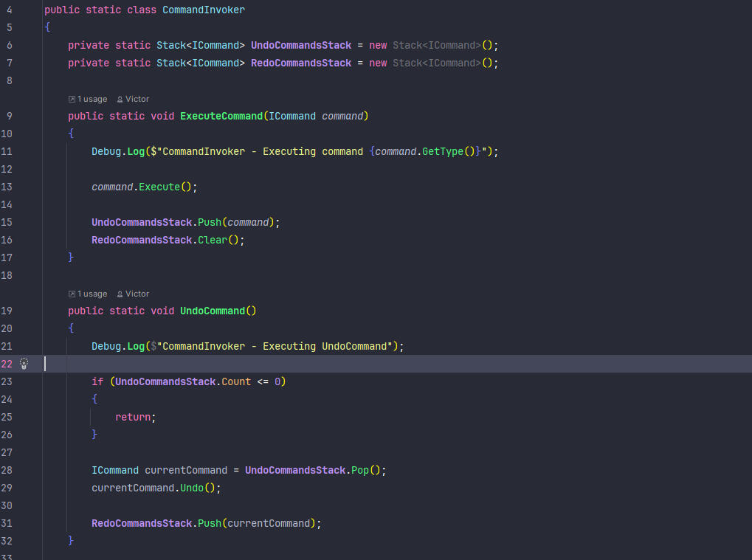Click line number 19 in the gutter
The height and width of the screenshot is (560, 752).
[x=7, y=311]
